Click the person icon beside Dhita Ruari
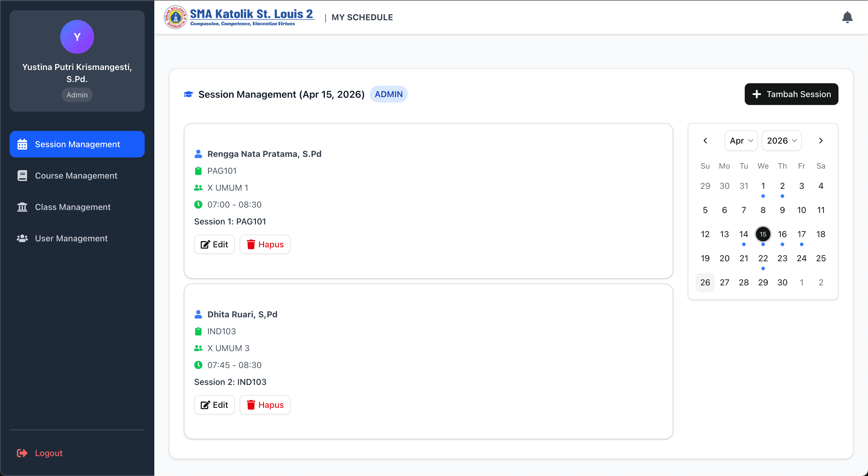 [198, 314]
